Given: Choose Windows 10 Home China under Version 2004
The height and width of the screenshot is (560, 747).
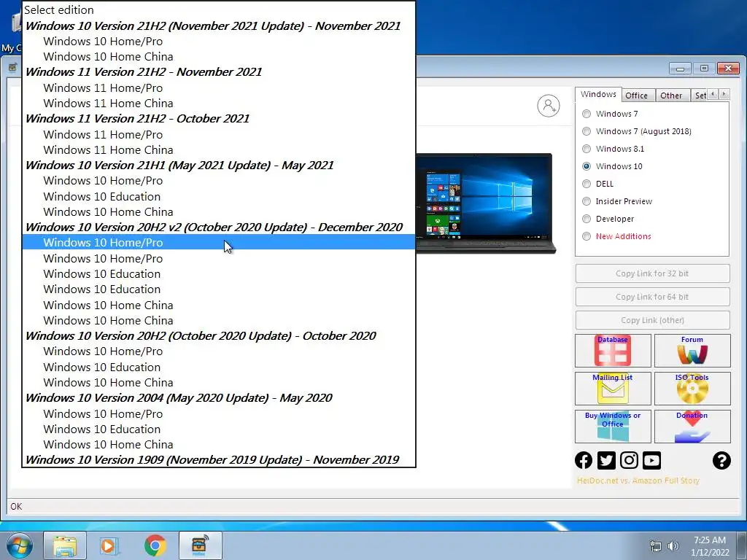Looking at the screenshot, I should click(219, 444).
